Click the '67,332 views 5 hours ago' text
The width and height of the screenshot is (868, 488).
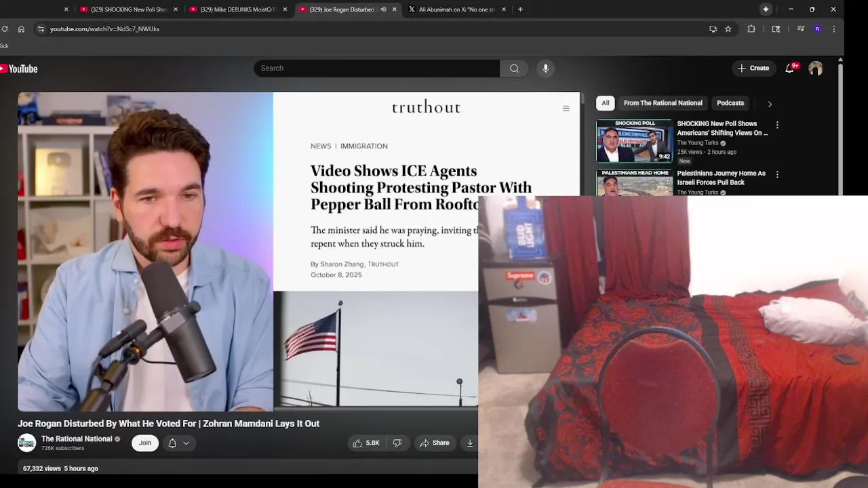point(60,468)
